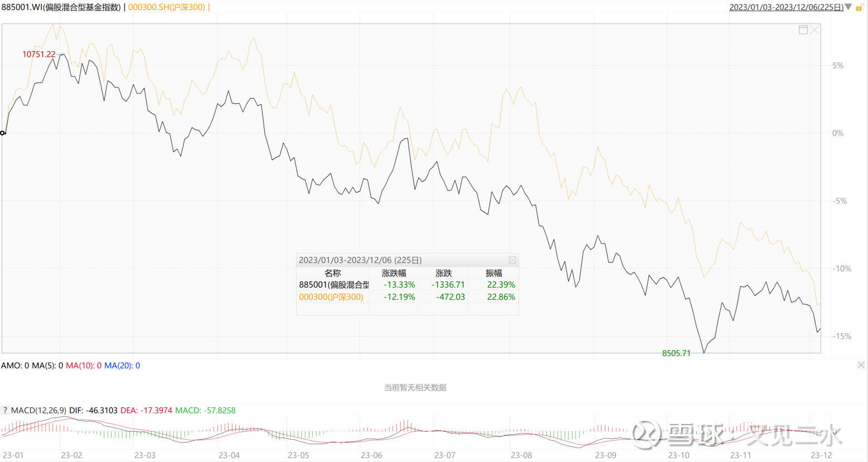This screenshot has height=462, width=868.
Task: Select the 885001(偏股混合型 row name
Action: (x=334, y=285)
